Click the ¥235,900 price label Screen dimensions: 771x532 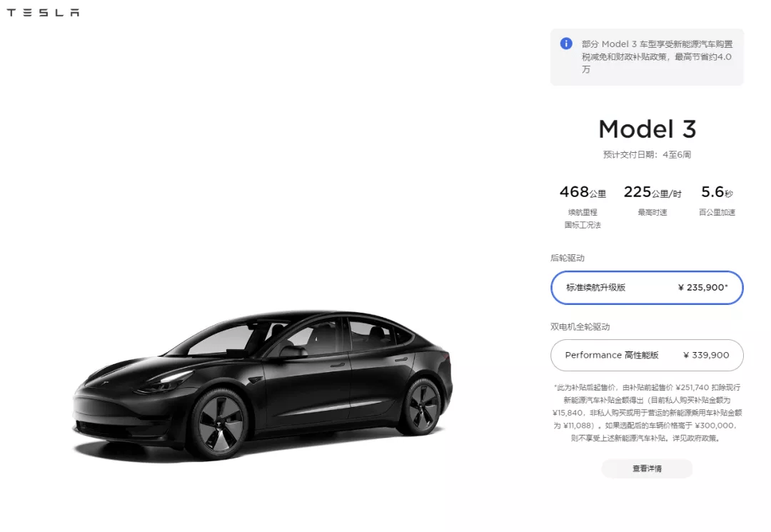coord(702,288)
